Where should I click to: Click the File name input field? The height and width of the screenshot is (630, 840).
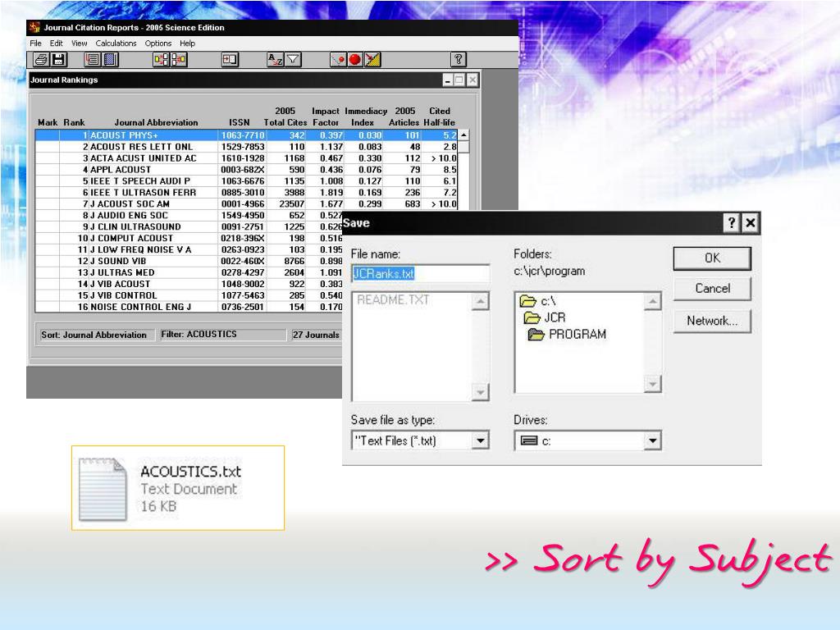point(421,273)
